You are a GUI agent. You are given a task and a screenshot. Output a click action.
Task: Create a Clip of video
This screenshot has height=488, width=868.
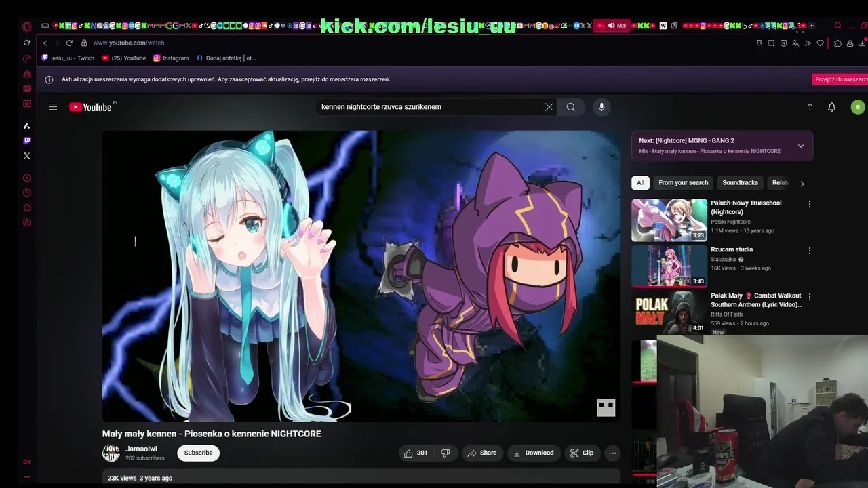pos(582,453)
